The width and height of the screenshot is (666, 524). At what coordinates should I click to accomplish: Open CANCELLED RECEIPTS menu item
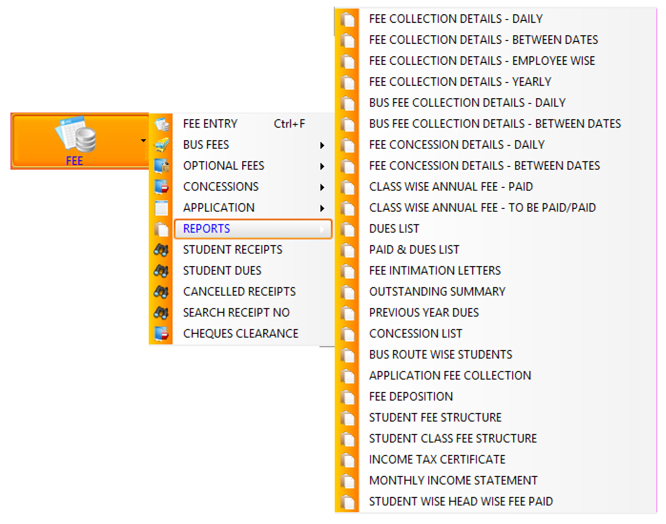(x=253, y=292)
